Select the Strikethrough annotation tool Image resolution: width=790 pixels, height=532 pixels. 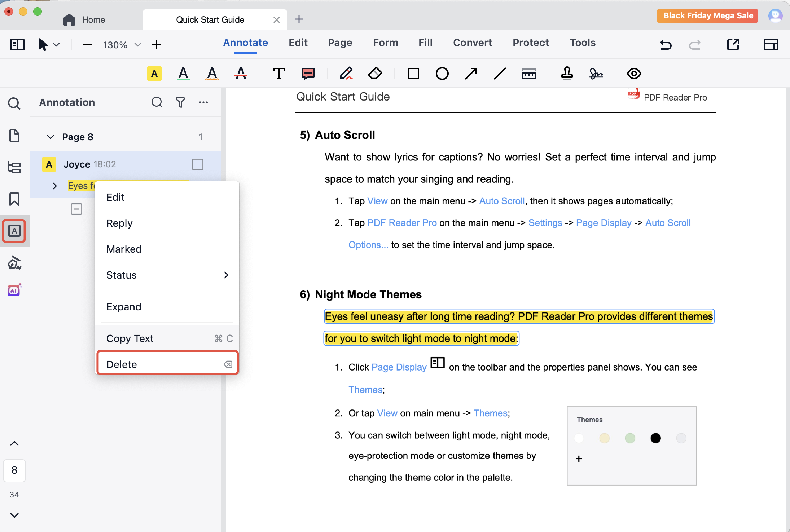pyautogui.click(x=241, y=74)
